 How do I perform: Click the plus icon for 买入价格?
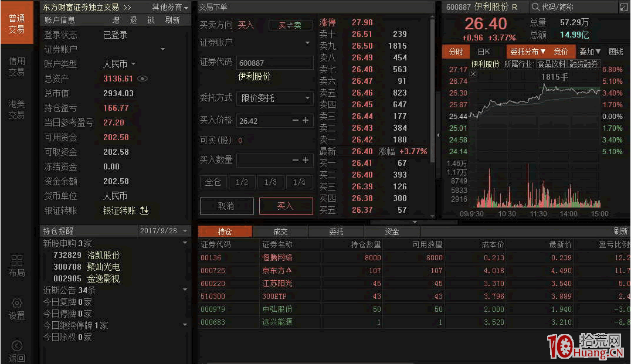306,120
